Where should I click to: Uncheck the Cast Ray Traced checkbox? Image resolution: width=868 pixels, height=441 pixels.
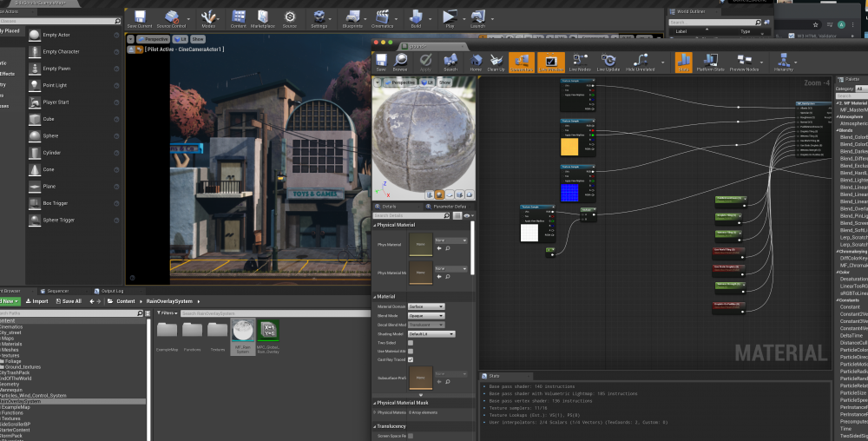click(x=411, y=359)
